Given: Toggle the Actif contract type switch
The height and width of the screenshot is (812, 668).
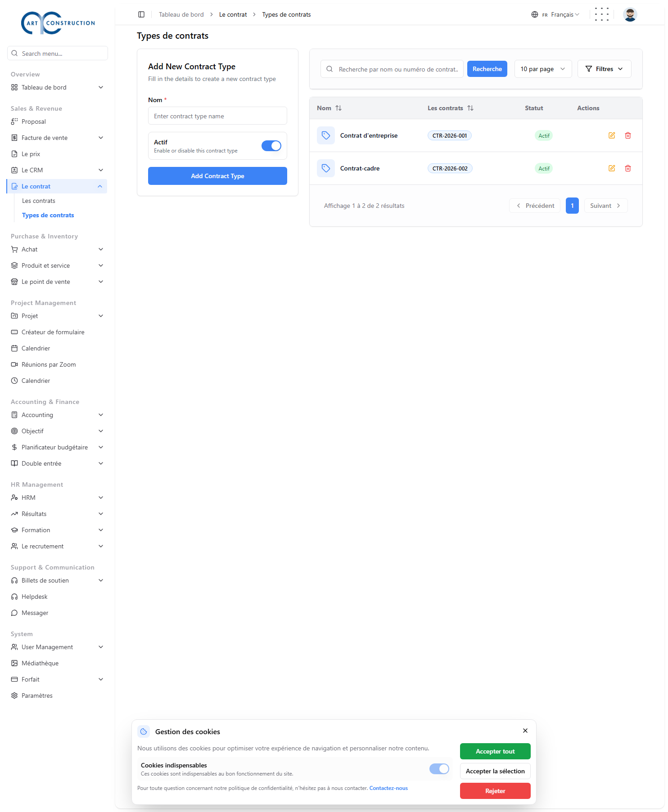Looking at the screenshot, I should [271, 146].
